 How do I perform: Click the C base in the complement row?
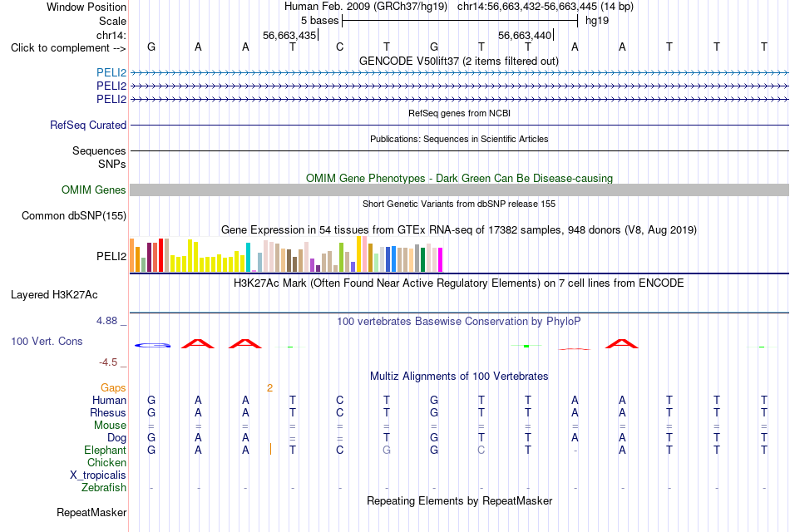pos(339,47)
